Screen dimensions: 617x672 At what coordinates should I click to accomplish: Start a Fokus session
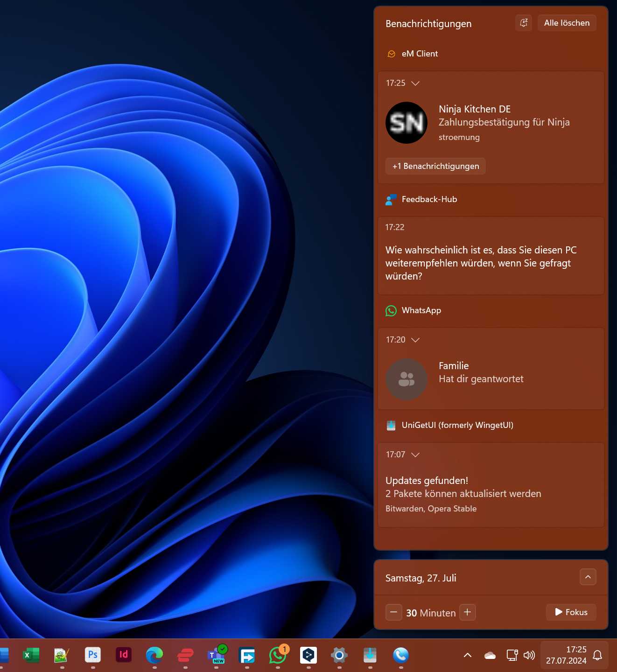(x=571, y=612)
